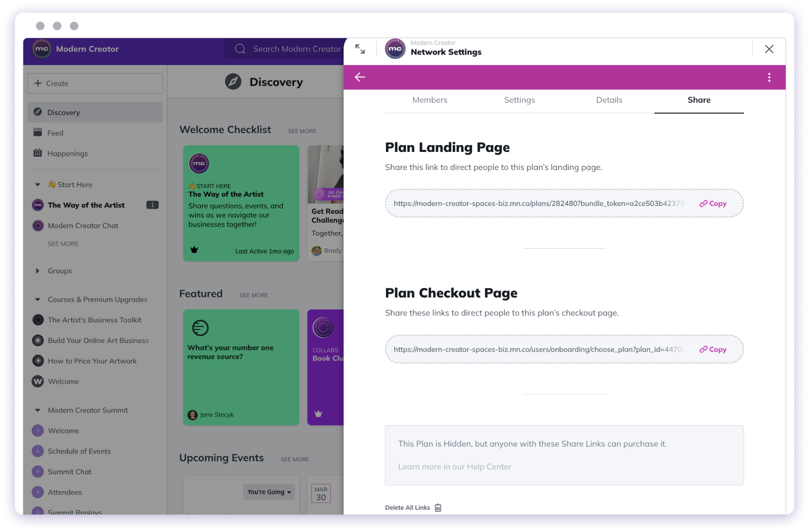Open the revenue source question card
Viewport: 809px width, 532px height.
(x=241, y=367)
